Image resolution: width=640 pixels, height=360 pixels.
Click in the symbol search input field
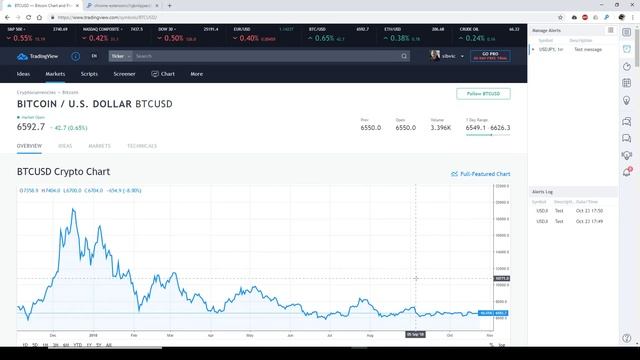(265, 56)
